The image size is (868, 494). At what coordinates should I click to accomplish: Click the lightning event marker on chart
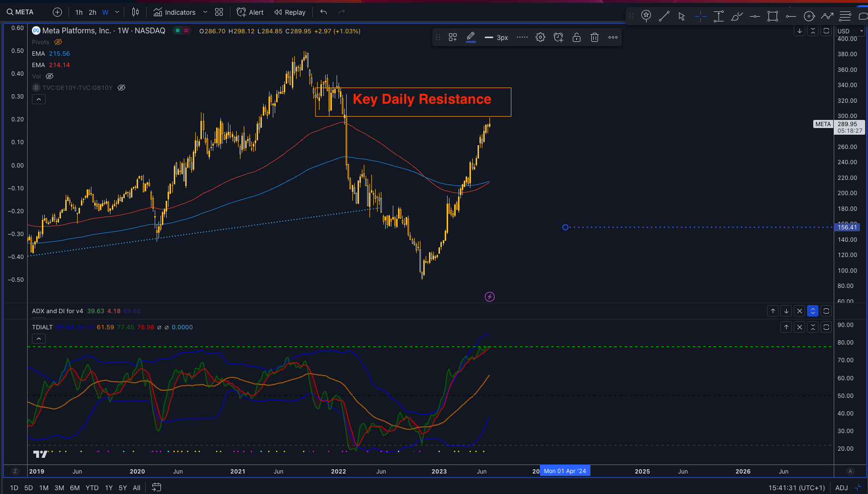[x=489, y=297]
